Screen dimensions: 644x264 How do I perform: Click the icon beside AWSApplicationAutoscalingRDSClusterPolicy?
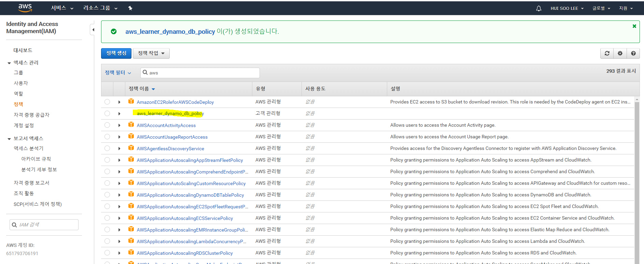click(131, 252)
